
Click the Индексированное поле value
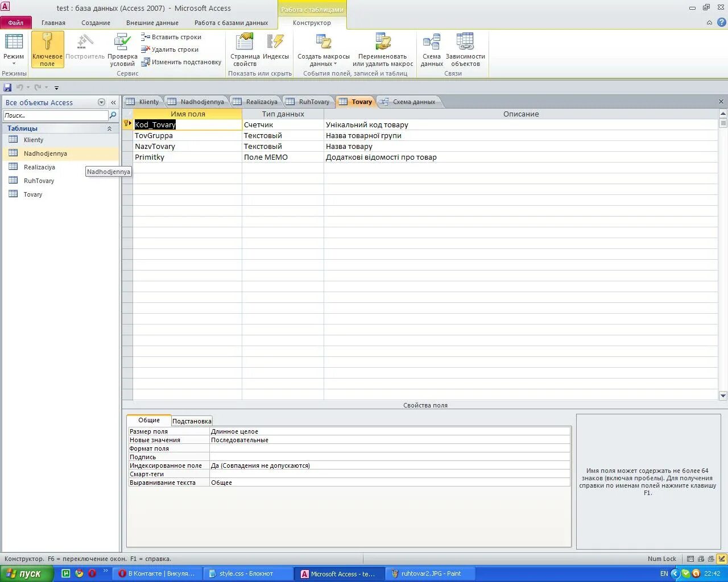(390, 465)
